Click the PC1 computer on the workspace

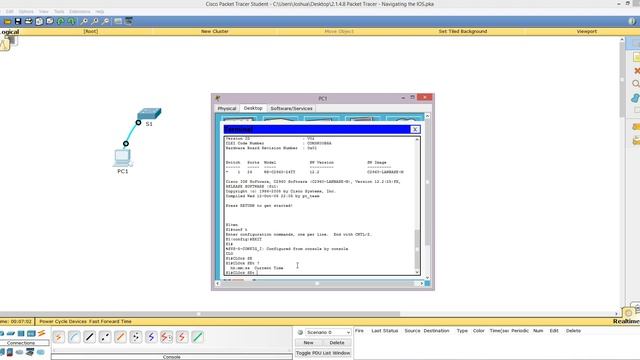point(122,158)
